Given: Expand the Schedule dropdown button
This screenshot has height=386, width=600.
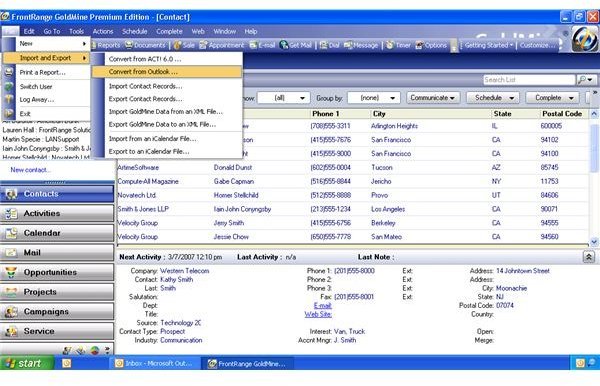Looking at the screenshot, I should tap(493, 98).
